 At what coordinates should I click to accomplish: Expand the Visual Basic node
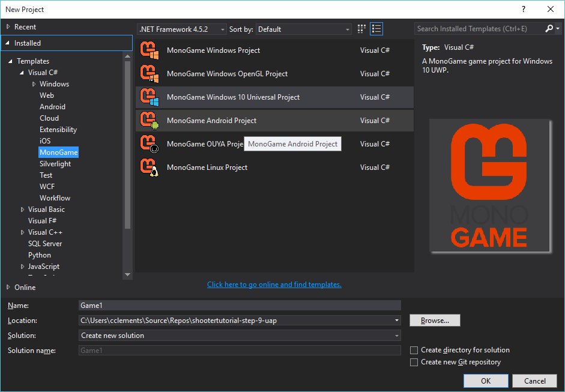point(22,210)
